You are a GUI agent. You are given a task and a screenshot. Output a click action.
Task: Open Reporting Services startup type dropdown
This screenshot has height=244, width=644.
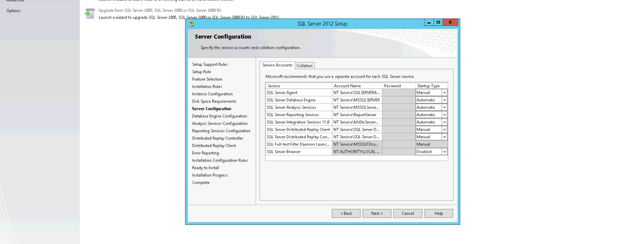coord(444,115)
